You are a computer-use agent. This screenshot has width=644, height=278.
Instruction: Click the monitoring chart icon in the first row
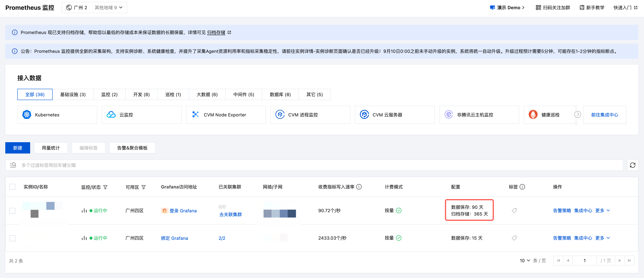point(84,211)
